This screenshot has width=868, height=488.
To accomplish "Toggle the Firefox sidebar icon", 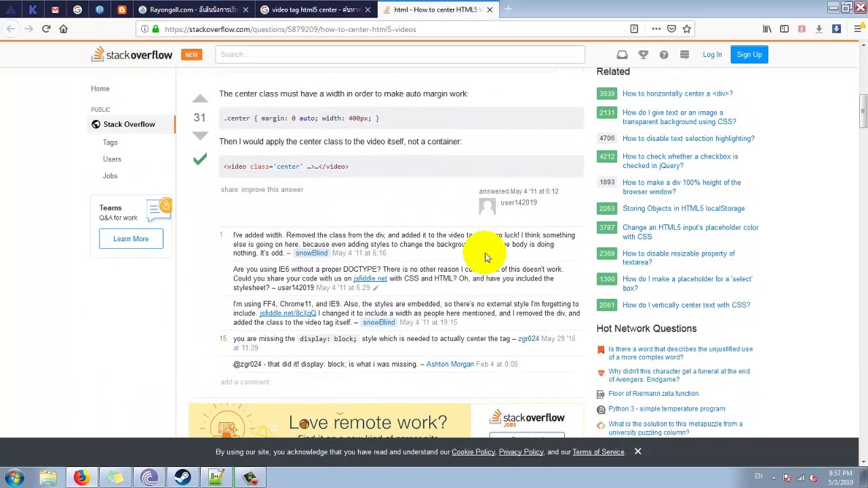I will point(784,29).
